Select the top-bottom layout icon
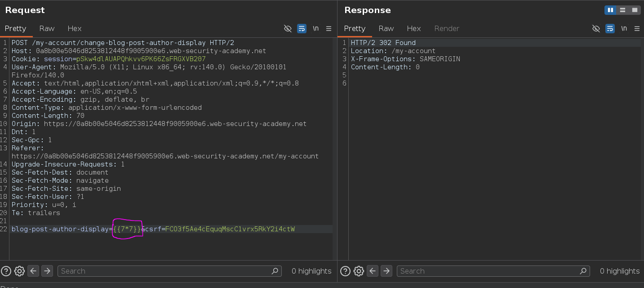Image resolution: width=644 pixels, height=288 pixels. (x=622, y=10)
